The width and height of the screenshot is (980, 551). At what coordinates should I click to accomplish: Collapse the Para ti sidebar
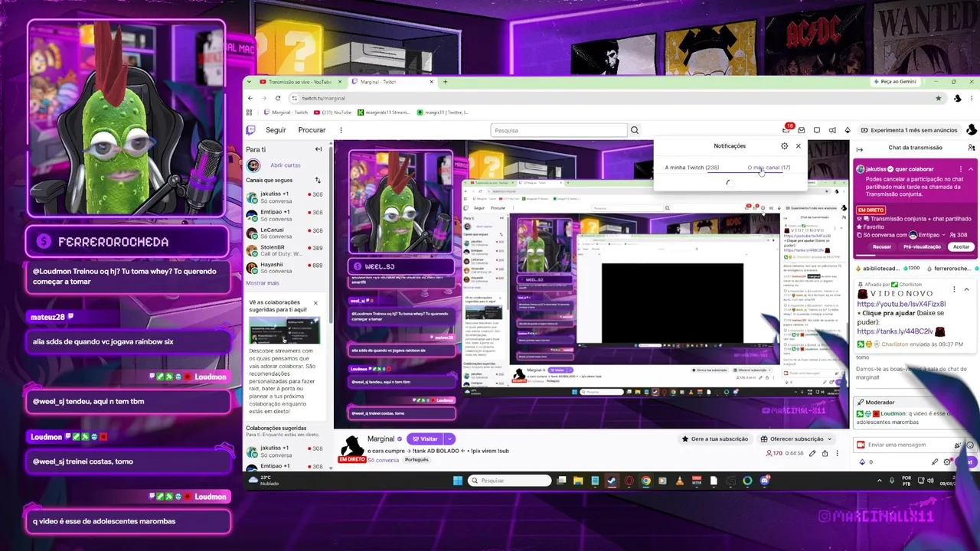pos(318,149)
